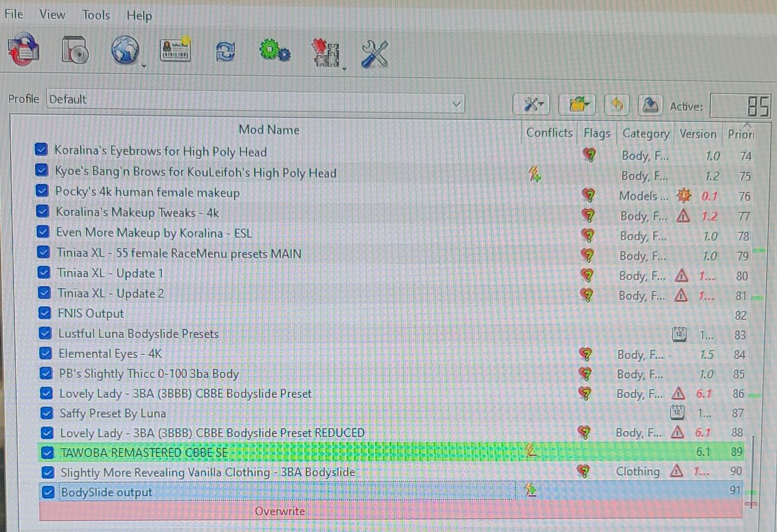Click the heart flag on PB's Slightly Thicc row
The width and height of the screenshot is (777, 532).
pos(586,374)
